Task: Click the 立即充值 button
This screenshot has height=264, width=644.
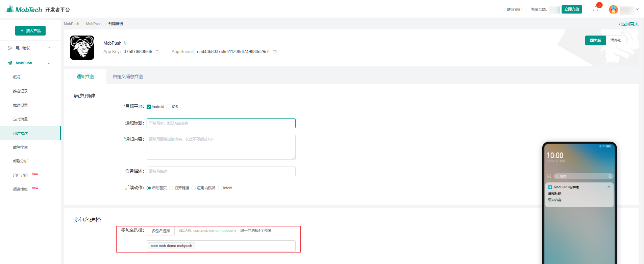Action: pos(572,9)
